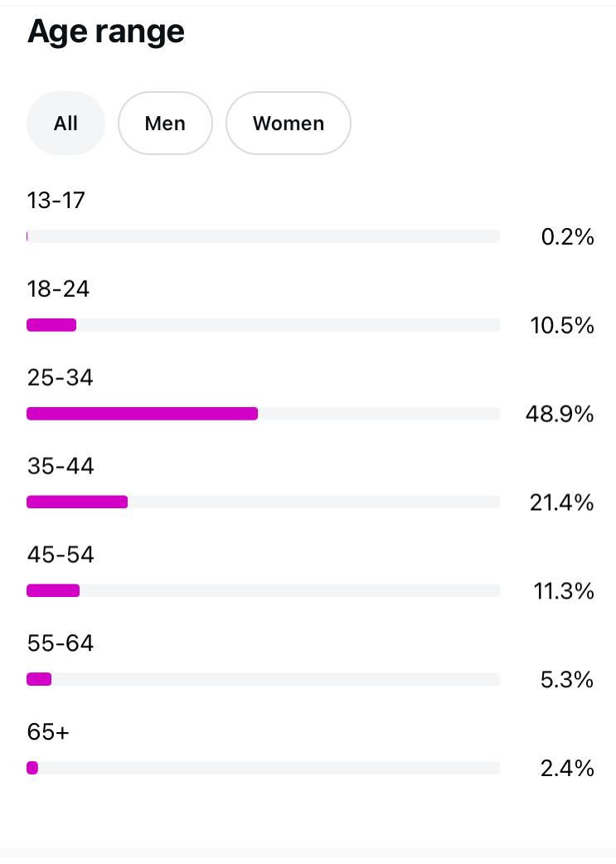Viewport: 616px width, 864px height.
Task: Click the magenta bar for 35-44
Action: click(77, 502)
